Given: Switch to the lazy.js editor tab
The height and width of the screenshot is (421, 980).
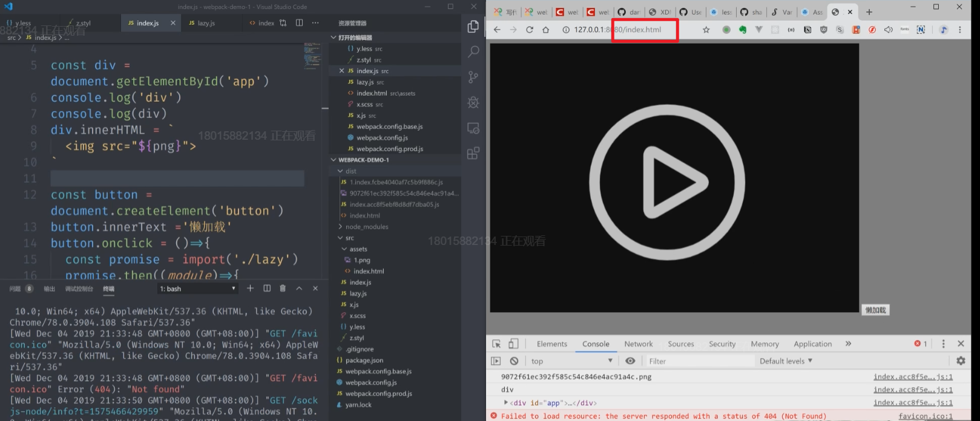Looking at the screenshot, I should [202, 23].
